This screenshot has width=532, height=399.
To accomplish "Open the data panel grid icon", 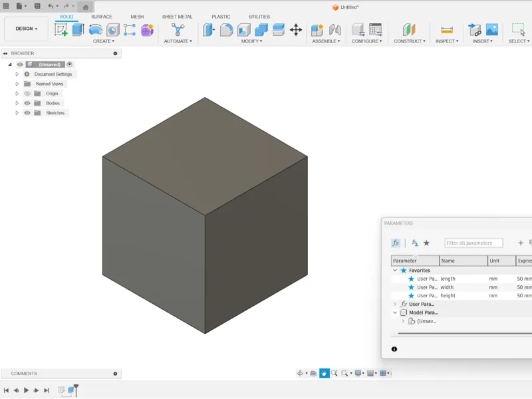I will (x=6, y=6).
